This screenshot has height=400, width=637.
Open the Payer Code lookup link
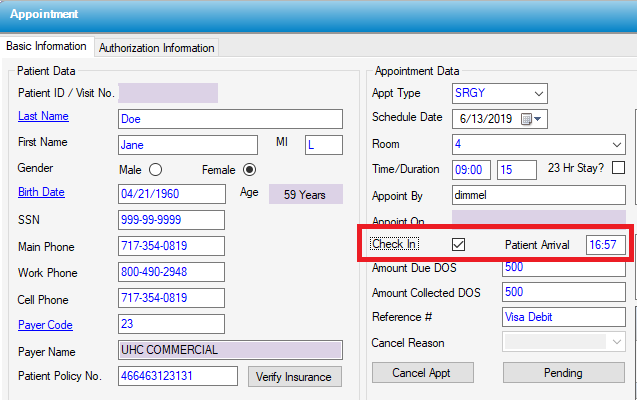[x=45, y=325]
